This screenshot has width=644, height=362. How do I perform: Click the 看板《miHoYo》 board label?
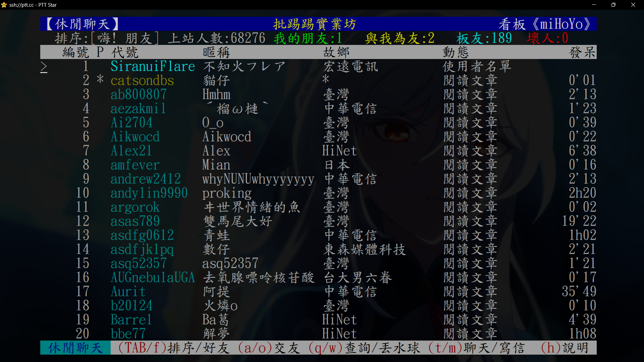(545, 24)
